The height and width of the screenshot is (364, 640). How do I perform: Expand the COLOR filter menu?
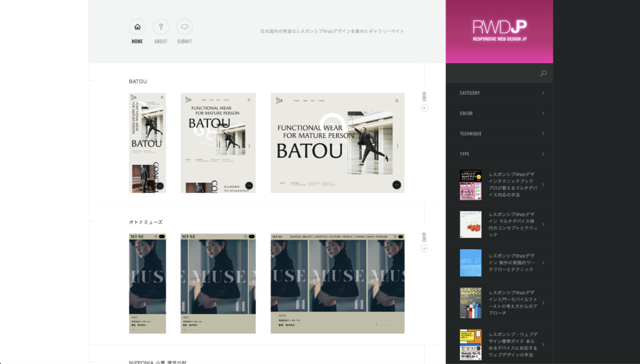(x=499, y=114)
